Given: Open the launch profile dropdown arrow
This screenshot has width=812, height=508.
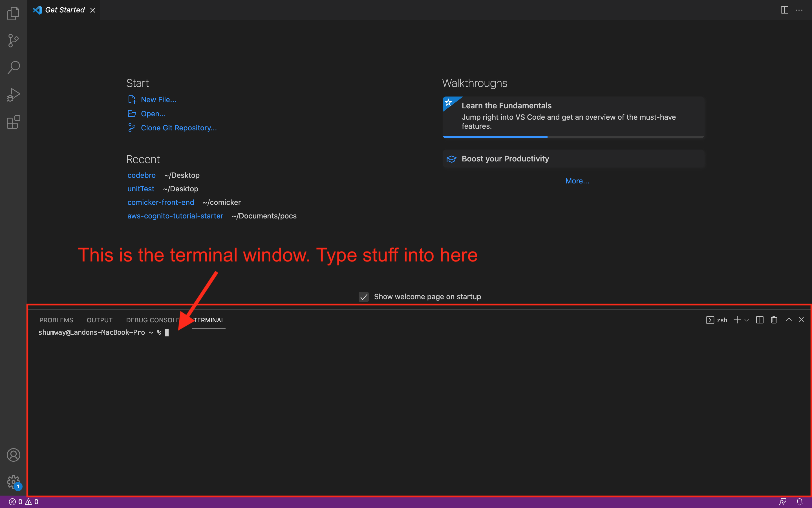Looking at the screenshot, I should [x=747, y=320].
